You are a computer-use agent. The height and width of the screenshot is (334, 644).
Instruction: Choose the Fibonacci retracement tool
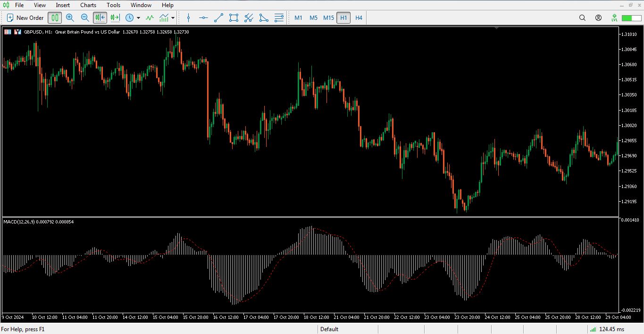[279, 18]
